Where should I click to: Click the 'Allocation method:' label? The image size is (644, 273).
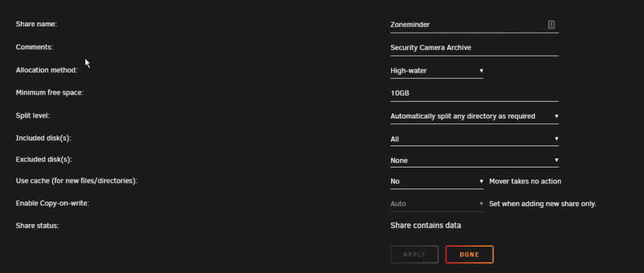pos(46,70)
